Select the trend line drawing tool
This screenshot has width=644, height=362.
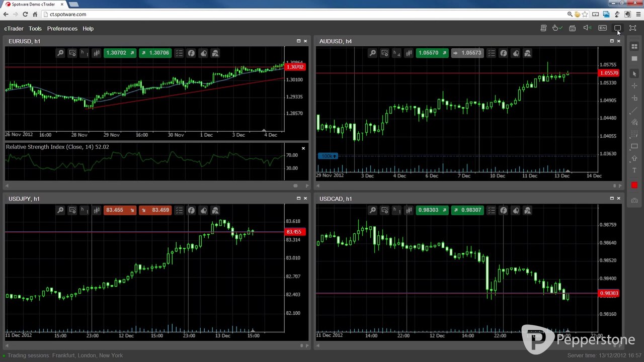tap(634, 111)
